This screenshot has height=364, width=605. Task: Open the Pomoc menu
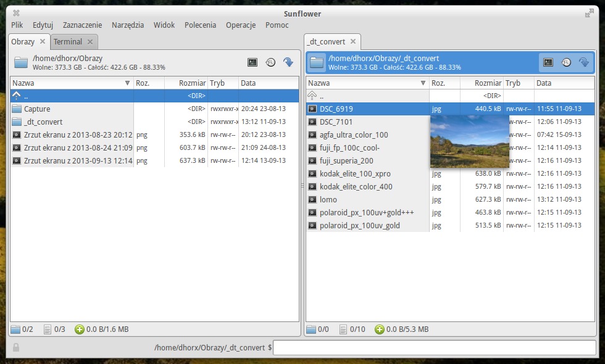pos(277,25)
